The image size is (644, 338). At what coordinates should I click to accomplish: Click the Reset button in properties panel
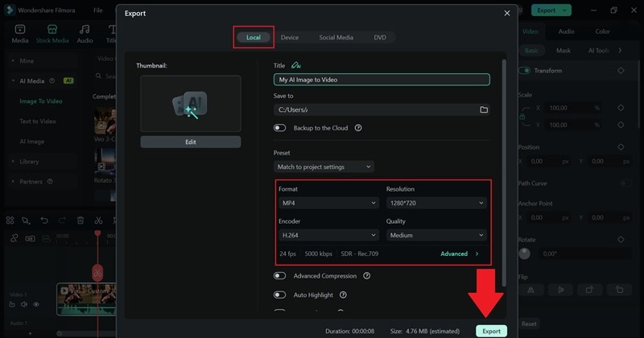(529, 324)
